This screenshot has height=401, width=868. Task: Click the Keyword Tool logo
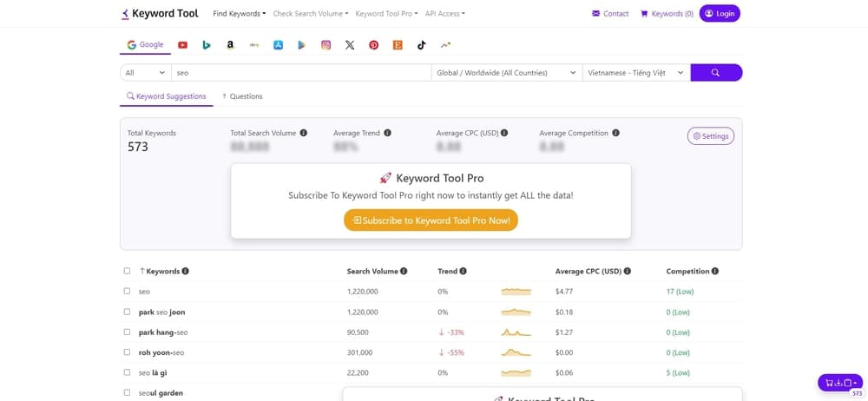(160, 13)
